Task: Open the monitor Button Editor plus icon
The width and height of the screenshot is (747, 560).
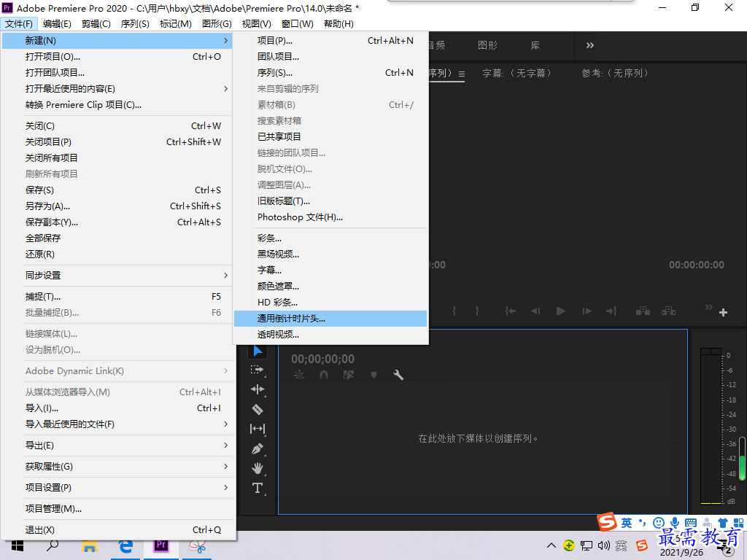Action: coord(723,312)
